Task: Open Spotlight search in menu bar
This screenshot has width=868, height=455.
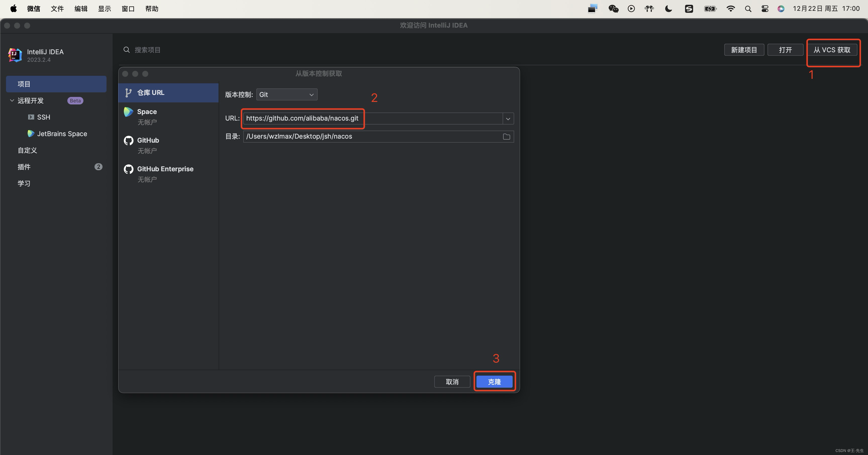Action: tap(748, 9)
